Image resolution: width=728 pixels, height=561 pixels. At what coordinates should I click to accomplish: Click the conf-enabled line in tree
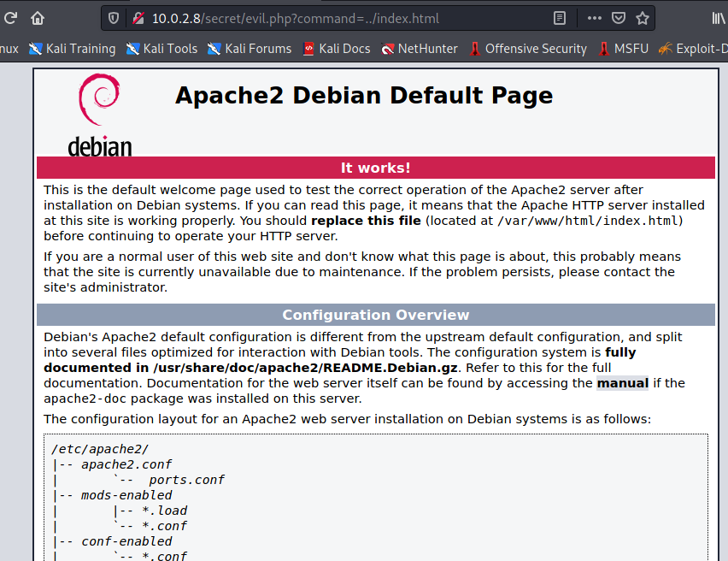coord(126,541)
